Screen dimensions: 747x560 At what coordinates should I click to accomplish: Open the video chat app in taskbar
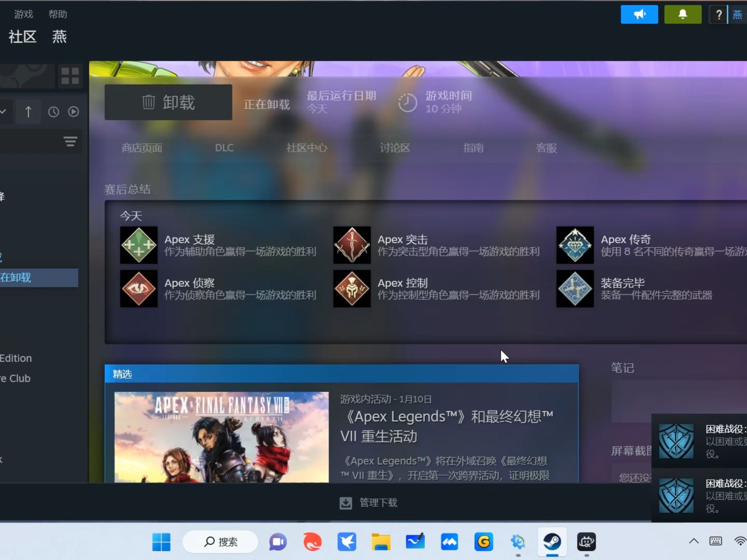coord(278,542)
